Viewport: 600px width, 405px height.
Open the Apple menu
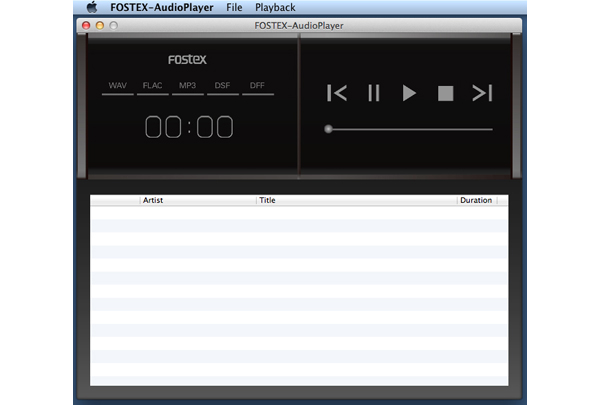(x=92, y=7)
